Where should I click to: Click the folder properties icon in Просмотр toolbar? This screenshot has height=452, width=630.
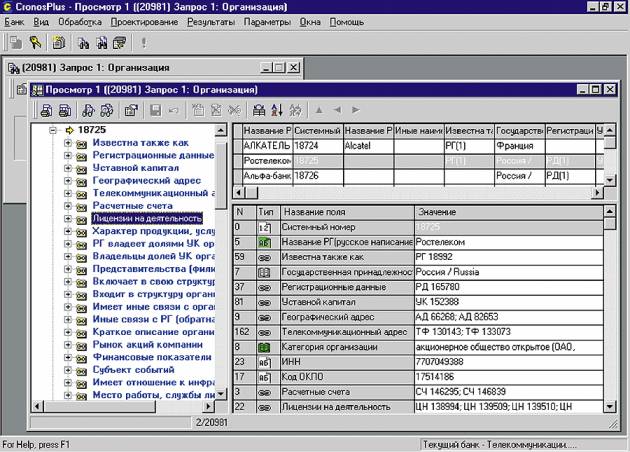pyautogui.click(x=131, y=110)
